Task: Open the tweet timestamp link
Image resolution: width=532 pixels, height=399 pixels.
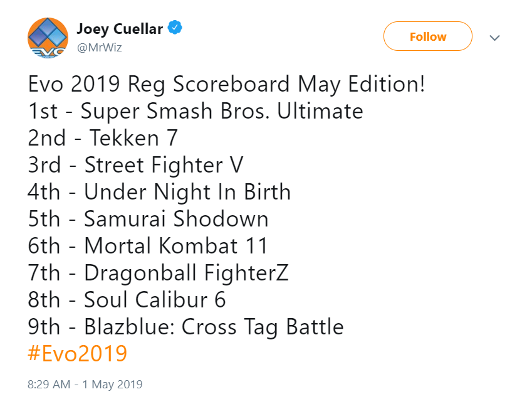Action: click(x=85, y=384)
